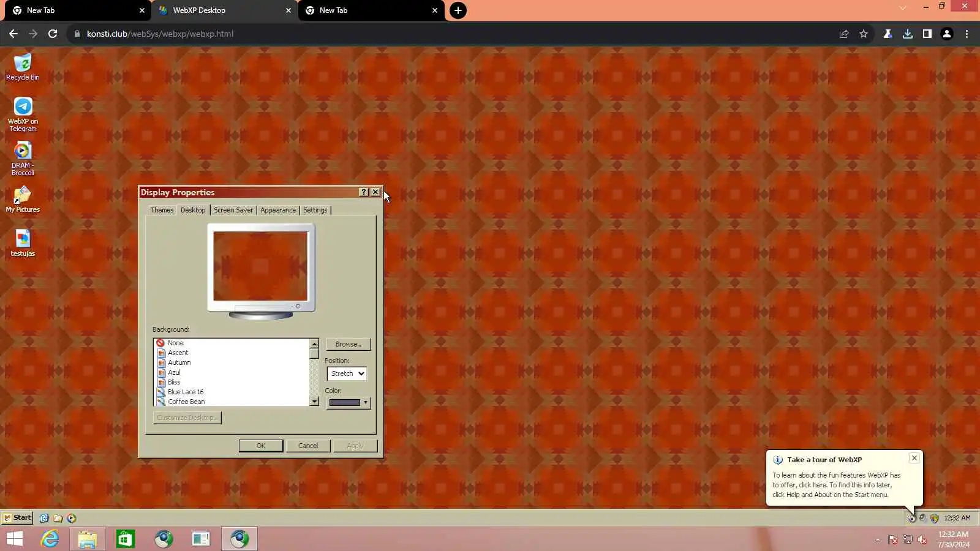Screen dimensions: 980x551
Task: Click the muted volume icon in Windows tray
Action: [922, 539]
